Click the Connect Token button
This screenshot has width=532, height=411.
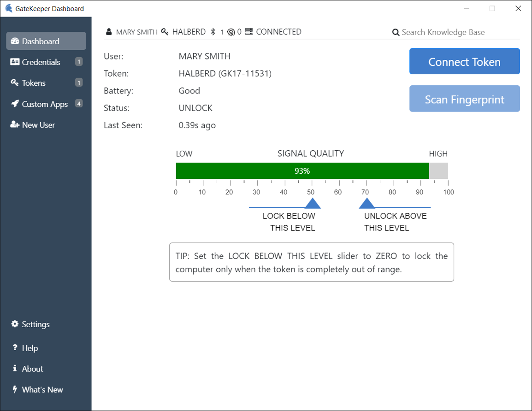tap(465, 61)
